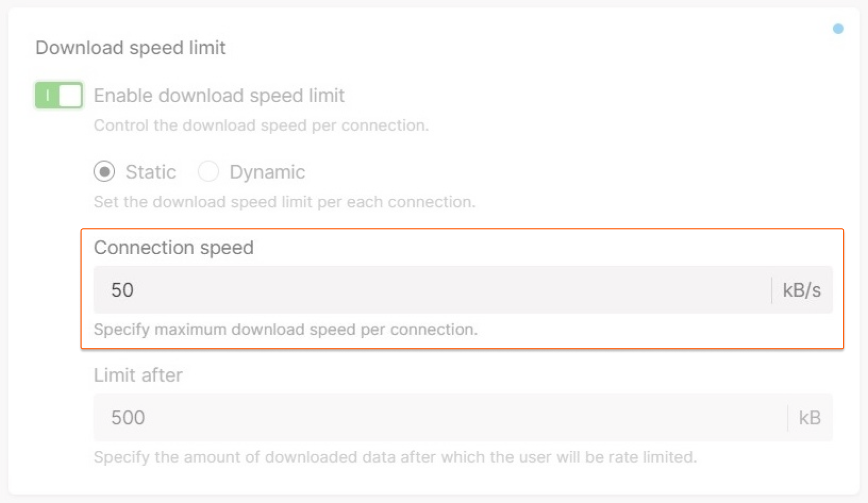Click the Dynamic radio circle
Image resolution: width=868 pixels, height=503 pixels.
(x=208, y=172)
